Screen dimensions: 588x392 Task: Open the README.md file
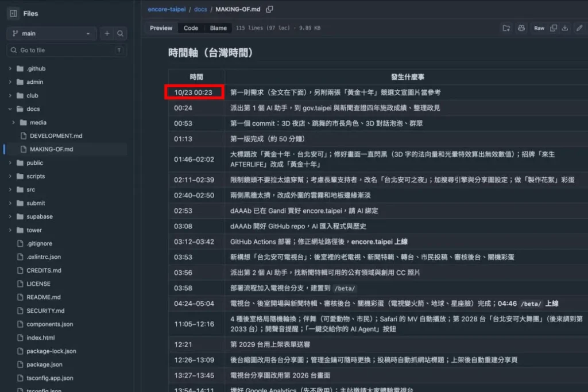click(44, 297)
